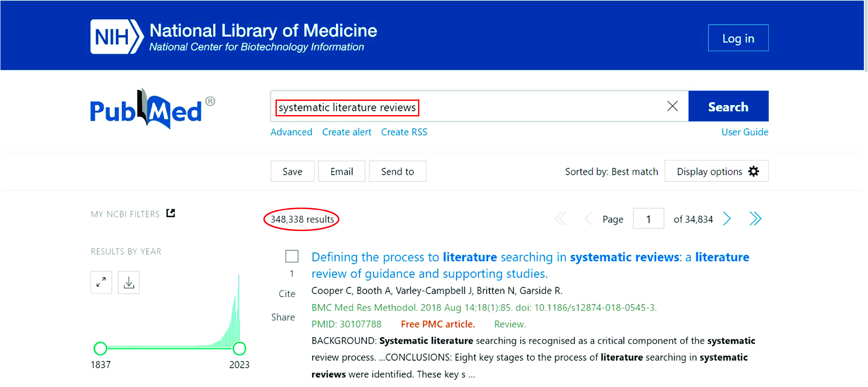Click the 'MY NCBI FILTERS' heading text

125,214
